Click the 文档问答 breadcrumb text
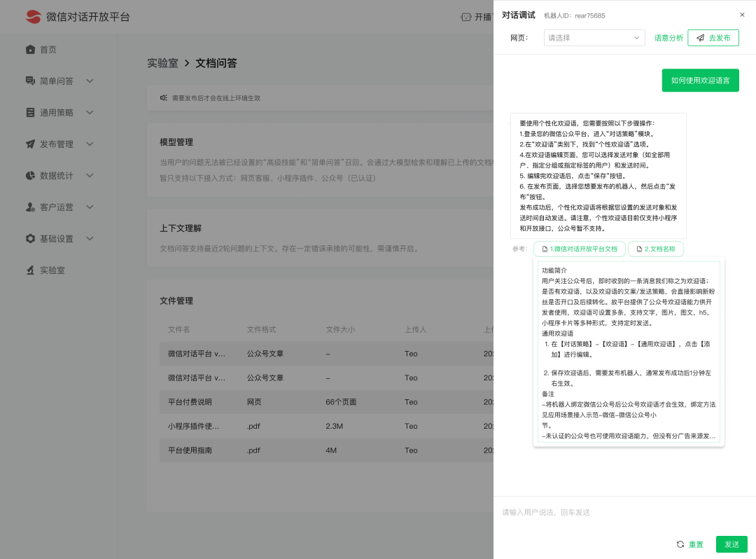 coord(216,63)
